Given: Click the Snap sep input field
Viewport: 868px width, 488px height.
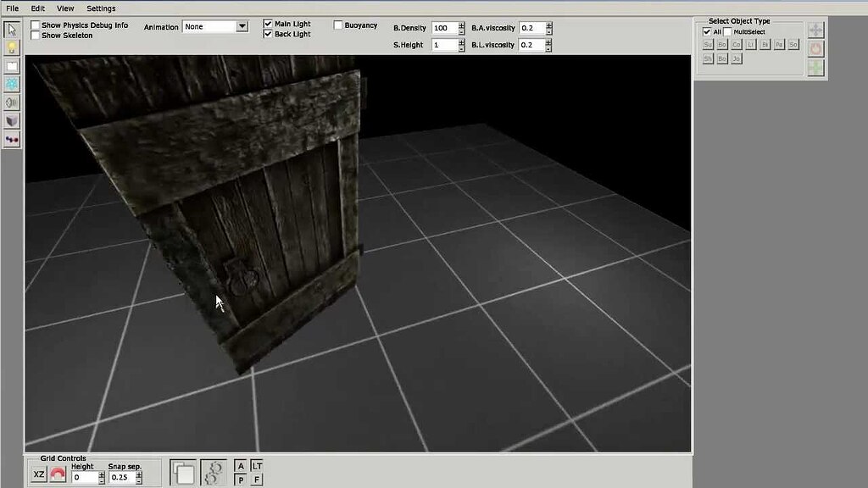Looking at the screenshot, I should (x=123, y=477).
